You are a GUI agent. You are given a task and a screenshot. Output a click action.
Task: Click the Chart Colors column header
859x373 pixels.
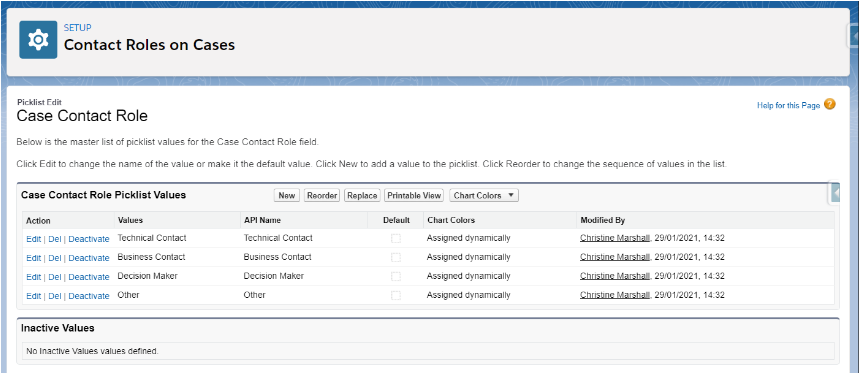[x=451, y=220]
